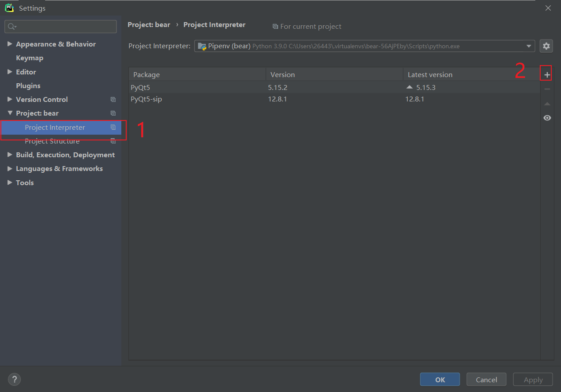Open the interpreter settings gear menu
Image resolution: width=561 pixels, height=392 pixels.
point(546,46)
